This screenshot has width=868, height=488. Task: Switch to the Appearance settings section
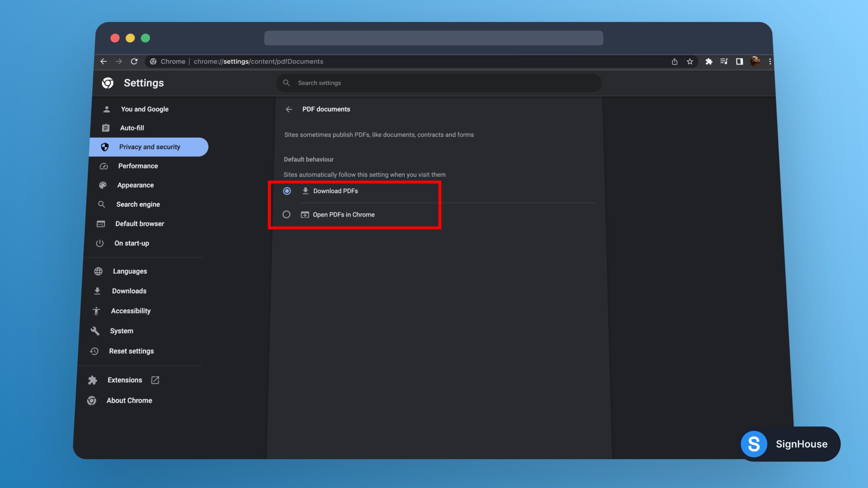[x=136, y=185]
